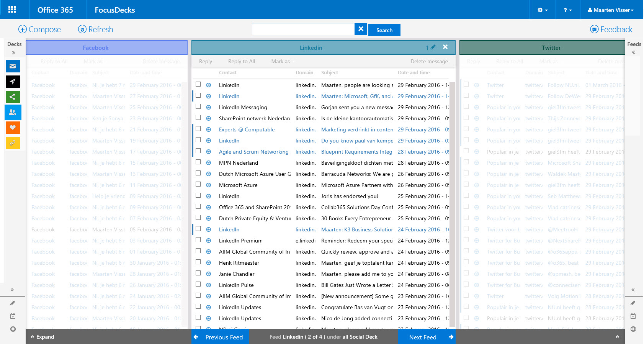Viewport: 644px width, 344px height.
Task: Click the arrow icon of LinkedIn Messaging row
Action: [209, 107]
